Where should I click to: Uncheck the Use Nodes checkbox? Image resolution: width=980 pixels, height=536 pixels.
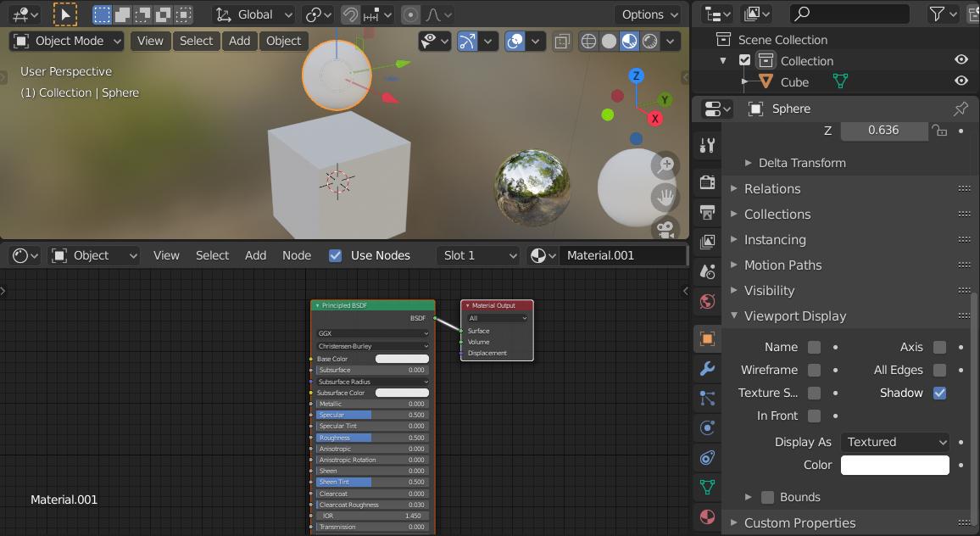[336, 255]
